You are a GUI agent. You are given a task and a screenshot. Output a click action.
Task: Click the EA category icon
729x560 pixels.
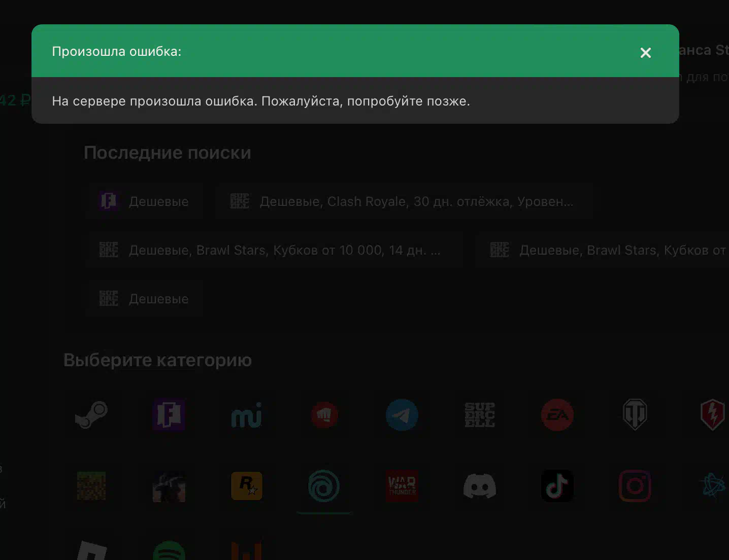[557, 415]
